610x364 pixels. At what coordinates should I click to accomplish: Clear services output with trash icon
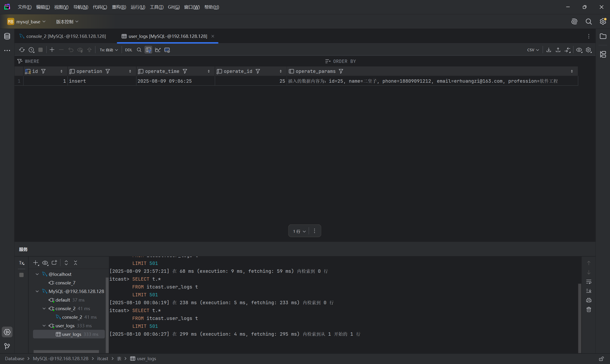coord(589,309)
